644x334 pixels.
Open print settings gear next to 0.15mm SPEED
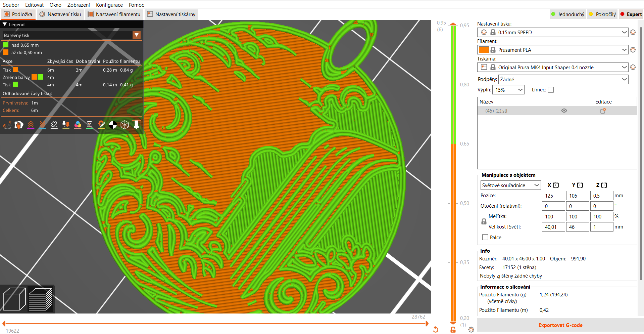[633, 32]
